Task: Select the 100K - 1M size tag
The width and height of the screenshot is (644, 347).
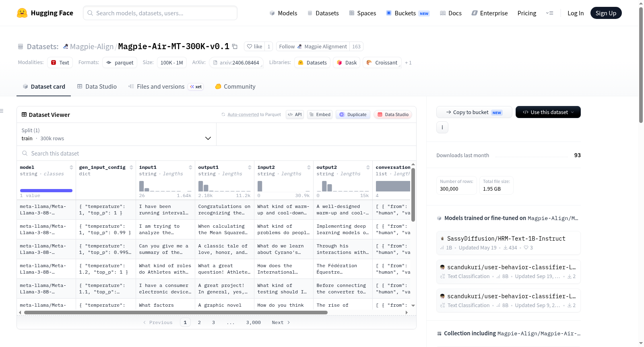Action: pos(171,62)
